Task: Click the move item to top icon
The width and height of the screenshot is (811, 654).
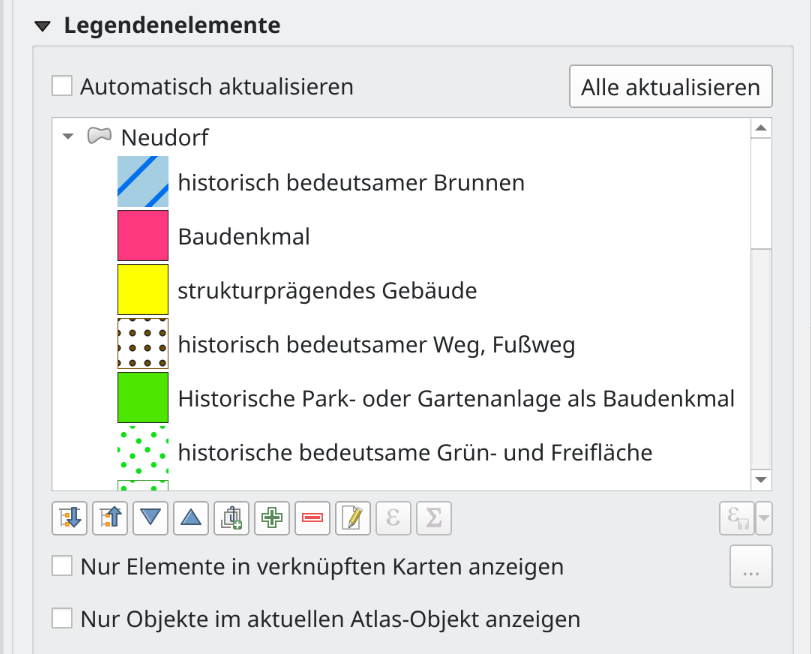Action: (109, 518)
